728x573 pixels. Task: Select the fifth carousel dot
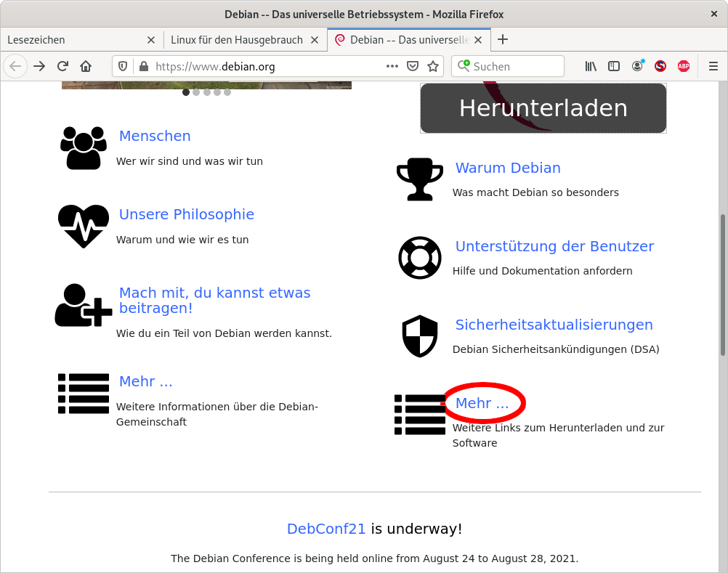[227, 92]
